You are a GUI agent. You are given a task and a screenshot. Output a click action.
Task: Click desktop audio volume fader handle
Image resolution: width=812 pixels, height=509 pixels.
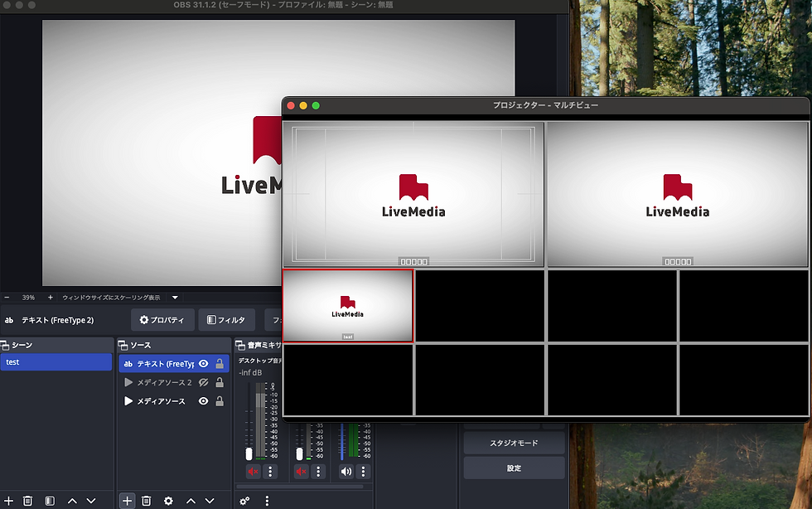tap(249, 454)
